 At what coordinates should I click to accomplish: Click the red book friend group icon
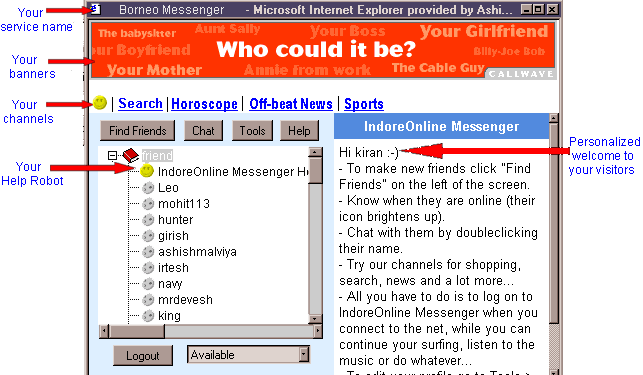pos(131,155)
